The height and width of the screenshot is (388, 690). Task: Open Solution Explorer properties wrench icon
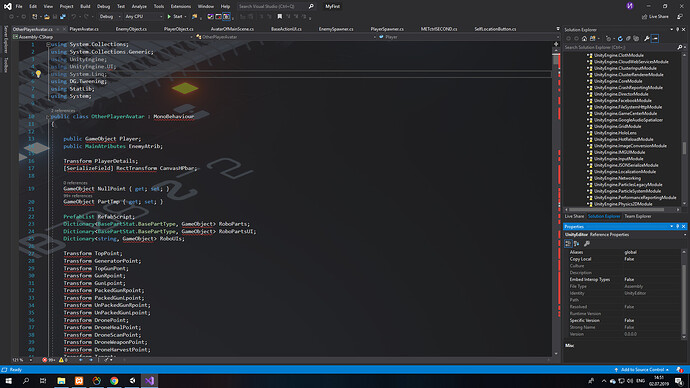point(646,39)
